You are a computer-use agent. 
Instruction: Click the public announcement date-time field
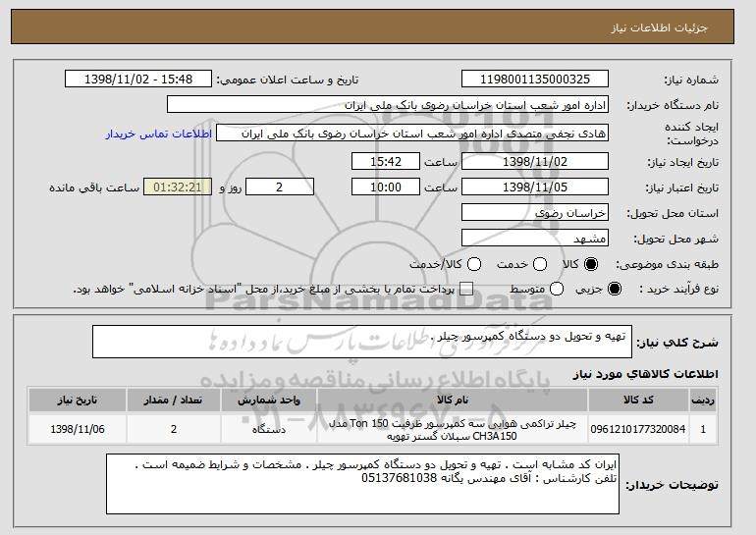[x=138, y=80]
